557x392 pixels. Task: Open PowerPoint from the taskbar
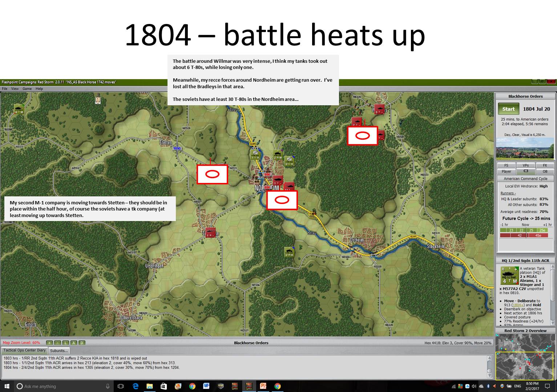pos(263,386)
